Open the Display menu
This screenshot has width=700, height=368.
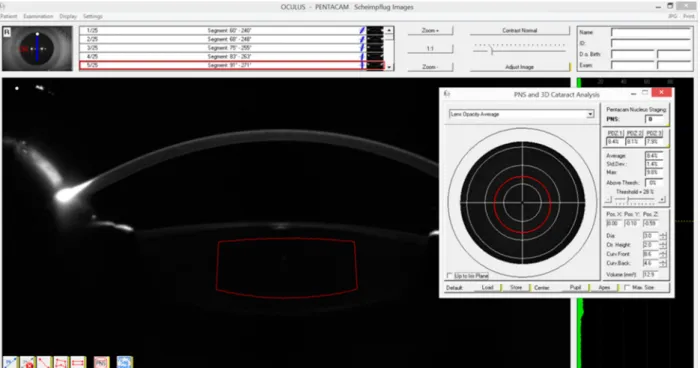(68, 16)
